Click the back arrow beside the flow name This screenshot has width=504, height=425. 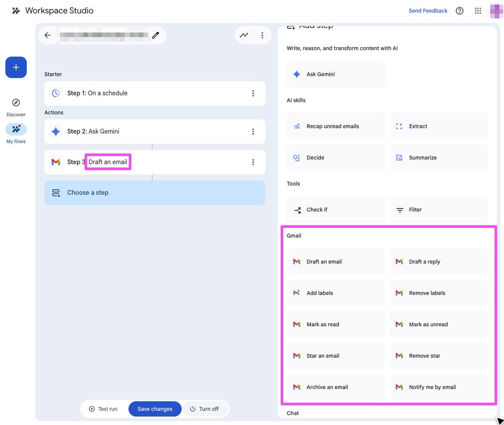coord(47,35)
